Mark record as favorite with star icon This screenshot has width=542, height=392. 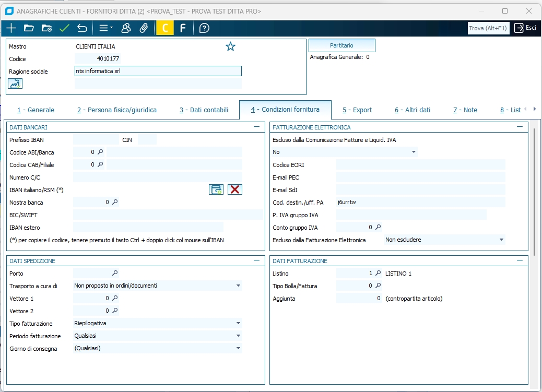click(x=230, y=46)
